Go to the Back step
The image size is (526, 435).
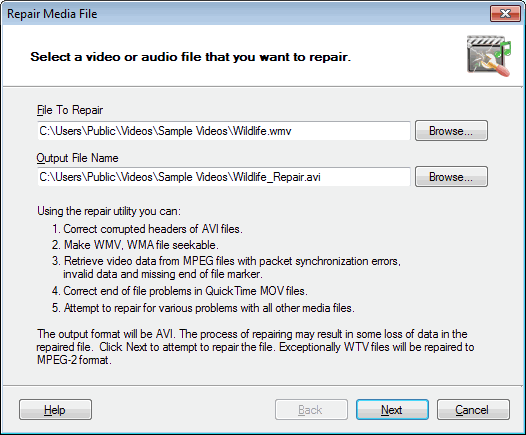coord(311,410)
